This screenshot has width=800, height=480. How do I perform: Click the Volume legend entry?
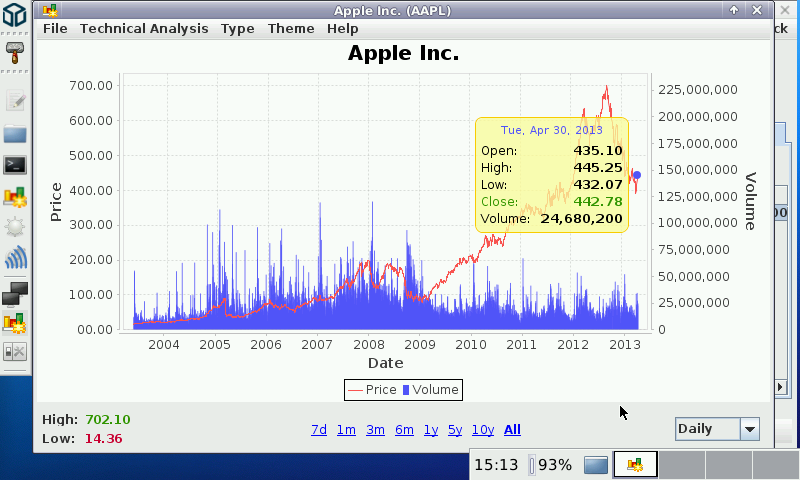[431, 390]
